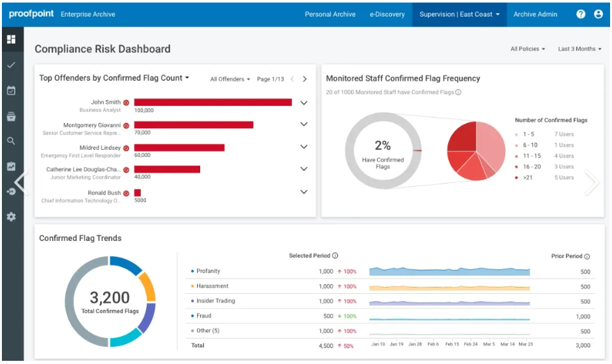Image resolution: width=612 pixels, height=364 pixels.
Task: Click the 2% Have Confirmed Flags donut
Action: [x=383, y=150]
